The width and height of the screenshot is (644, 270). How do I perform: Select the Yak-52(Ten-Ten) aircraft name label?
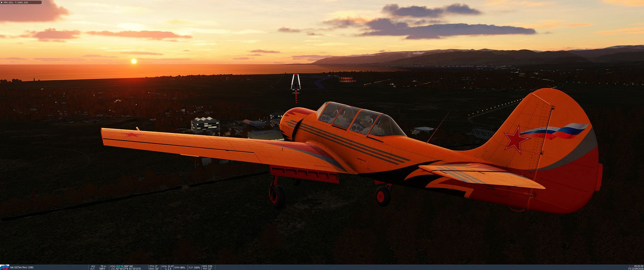point(21,268)
